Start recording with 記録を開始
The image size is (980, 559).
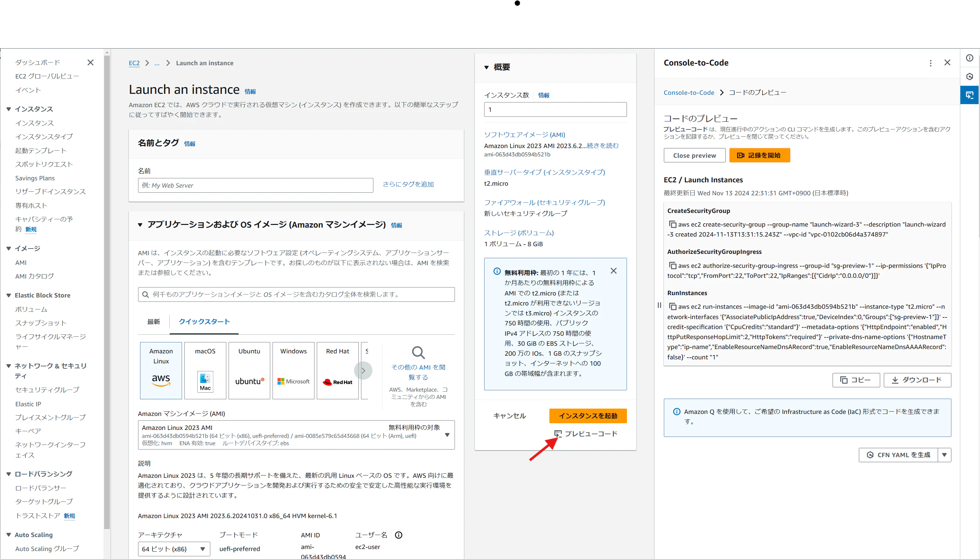pos(759,155)
